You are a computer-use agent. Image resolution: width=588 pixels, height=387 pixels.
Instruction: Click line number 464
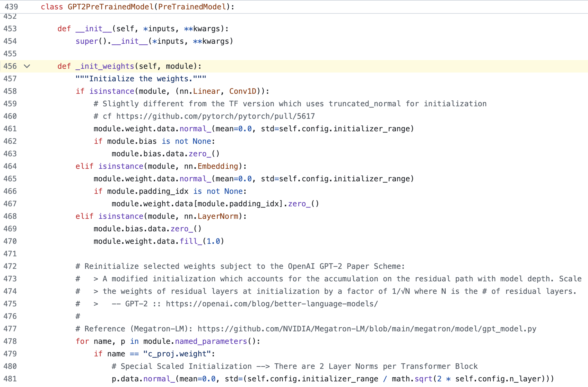(x=10, y=166)
